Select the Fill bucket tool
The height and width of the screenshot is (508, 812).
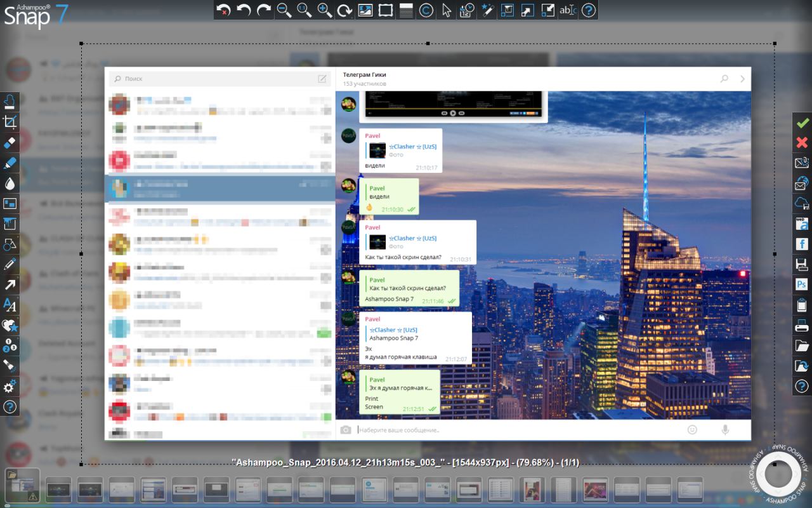[10, 224]
